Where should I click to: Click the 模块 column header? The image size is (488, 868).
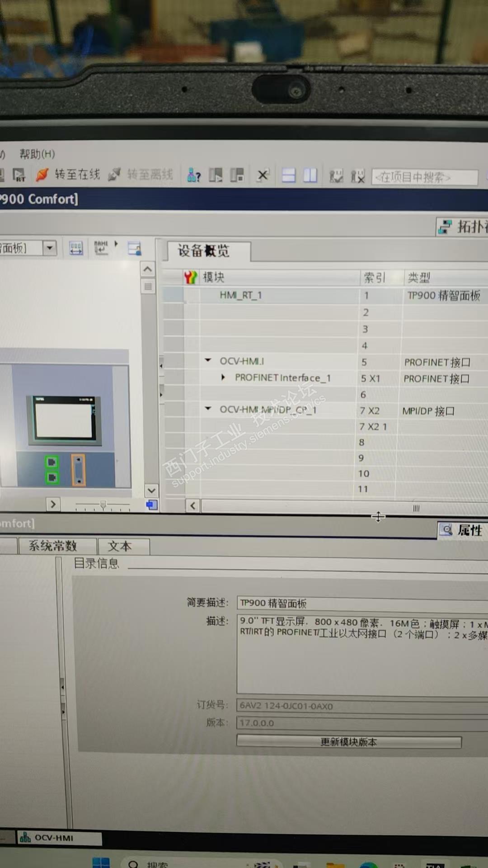213,277
